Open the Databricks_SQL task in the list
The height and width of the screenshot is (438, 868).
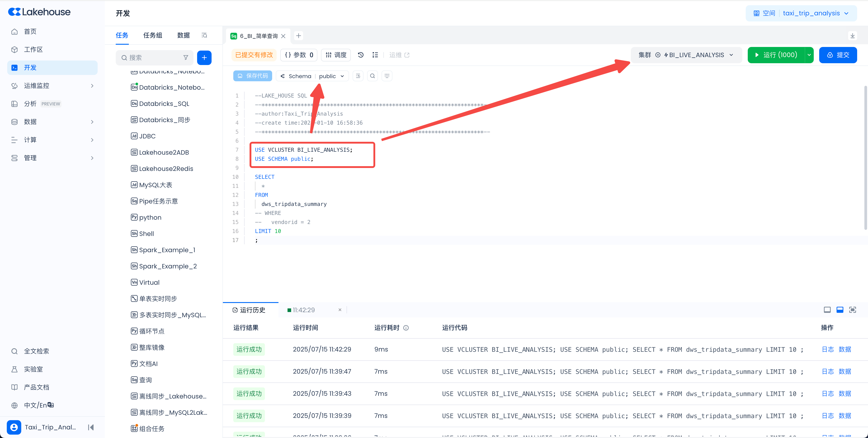(164, 104)
